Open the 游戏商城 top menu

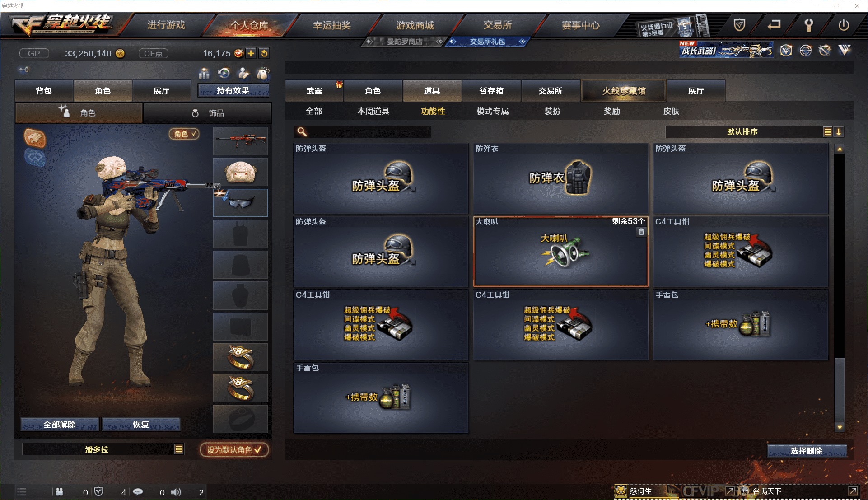(x=415, y=25)
